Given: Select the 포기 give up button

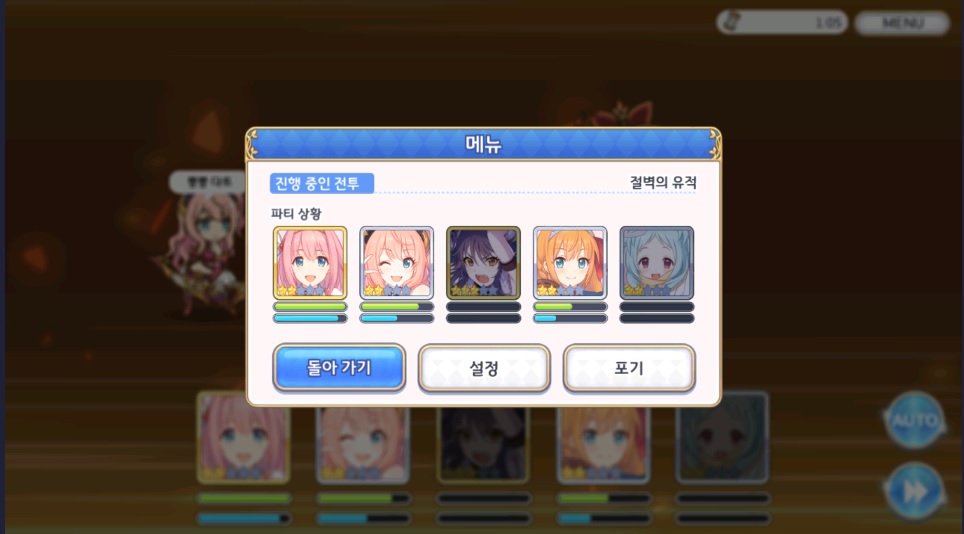Looking at the screenshot, I should pos(629,367).
